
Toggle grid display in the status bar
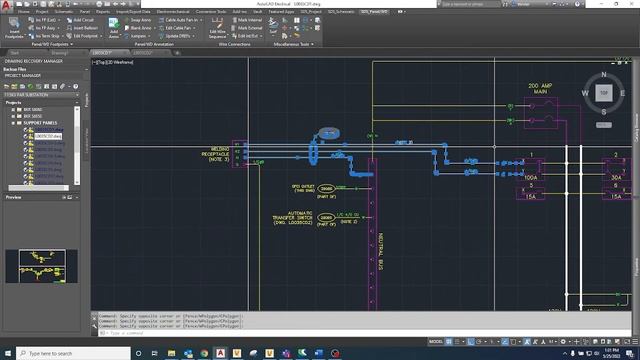(449, 342)
